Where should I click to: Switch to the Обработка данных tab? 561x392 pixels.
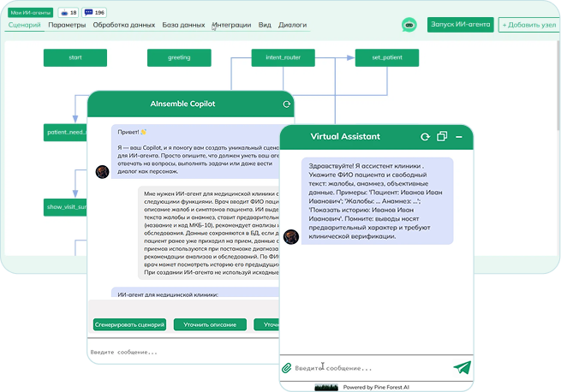(125, 25)
